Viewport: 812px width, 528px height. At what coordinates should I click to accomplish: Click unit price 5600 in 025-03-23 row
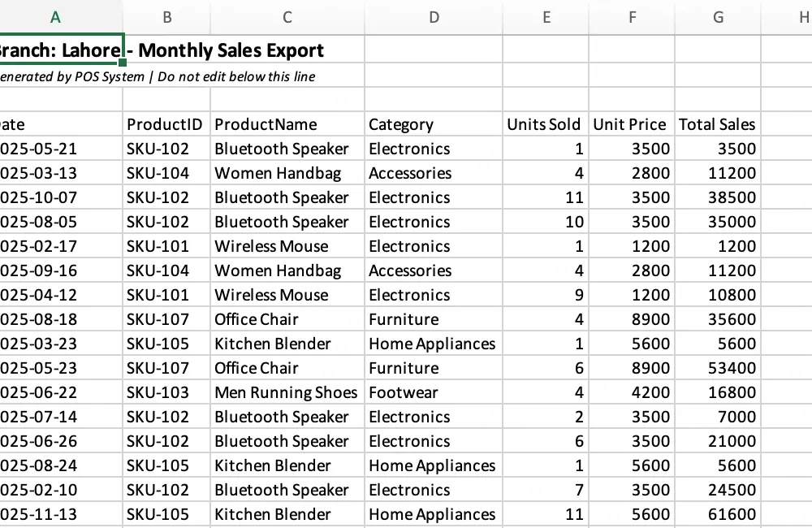[632, 344]
